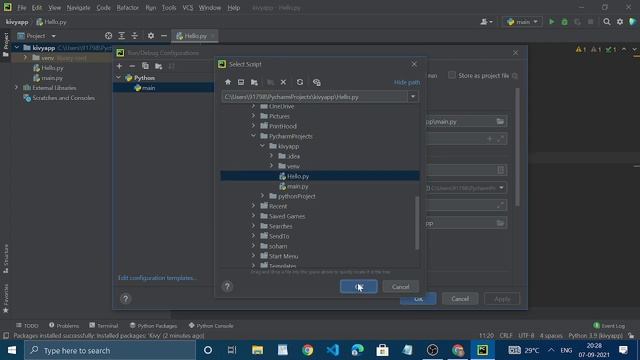
Task: Expand the pythonProject folder in the tree
Action: point(262,196)
